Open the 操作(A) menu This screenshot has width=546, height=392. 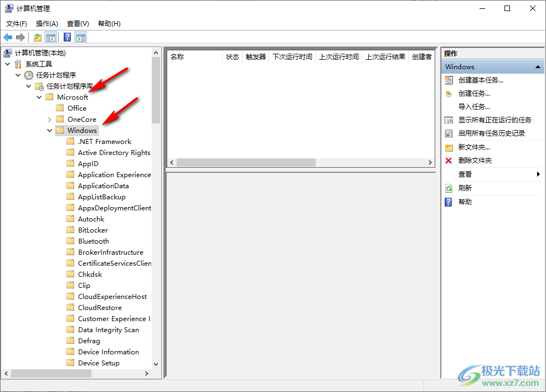tap(47, 24)
